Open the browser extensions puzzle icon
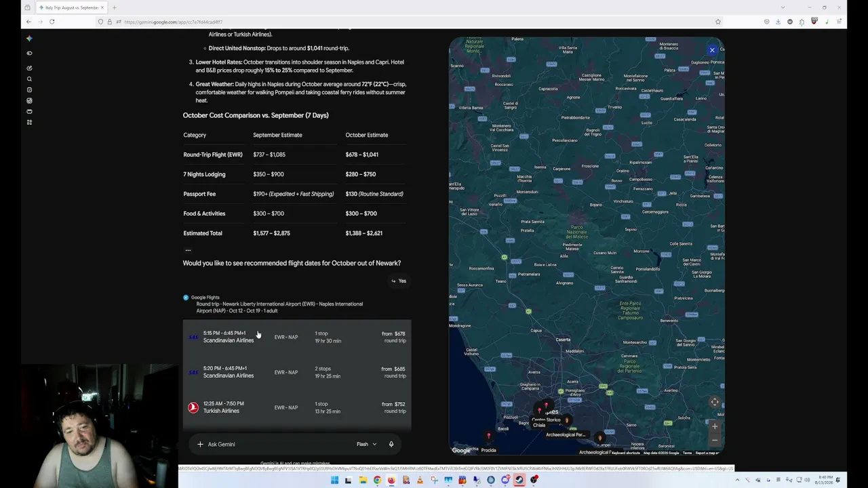868x488 pixels. (802, 22)
